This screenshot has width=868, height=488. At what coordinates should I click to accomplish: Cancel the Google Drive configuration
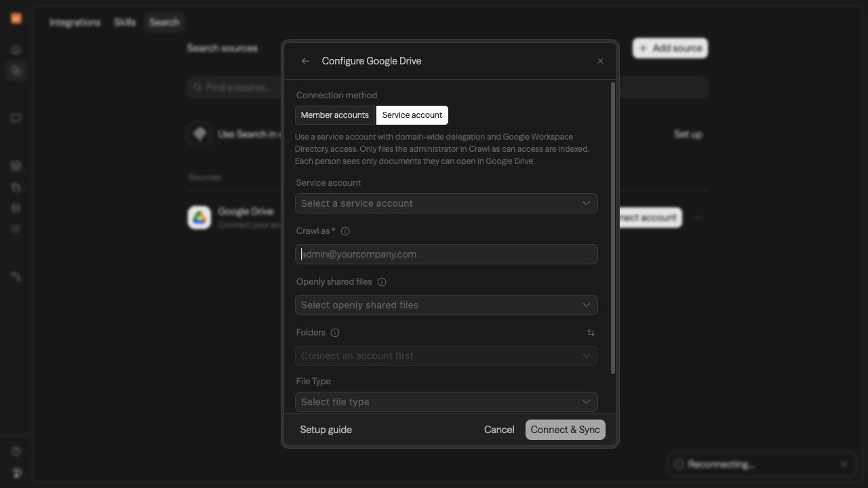pyautogui.click(x=499, y=430)
